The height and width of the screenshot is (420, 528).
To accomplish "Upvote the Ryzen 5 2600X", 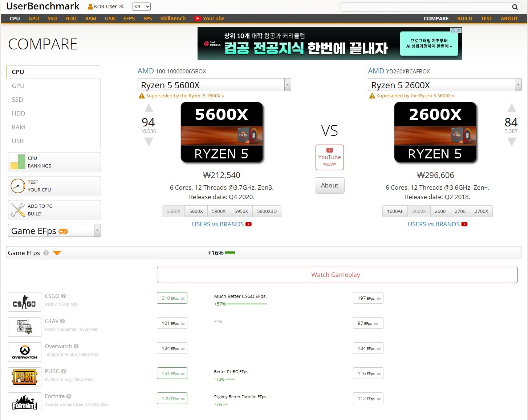I will click(512, 108).
